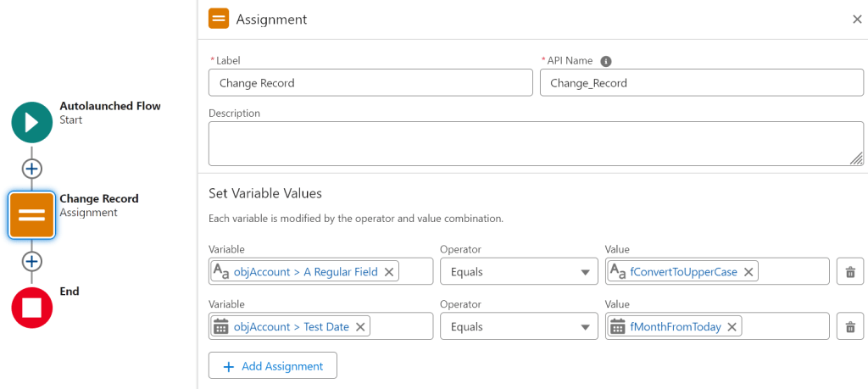The image size is (868, 389).
Task: Clear the fConvertToUpperCase value pill
Action: 748,272
